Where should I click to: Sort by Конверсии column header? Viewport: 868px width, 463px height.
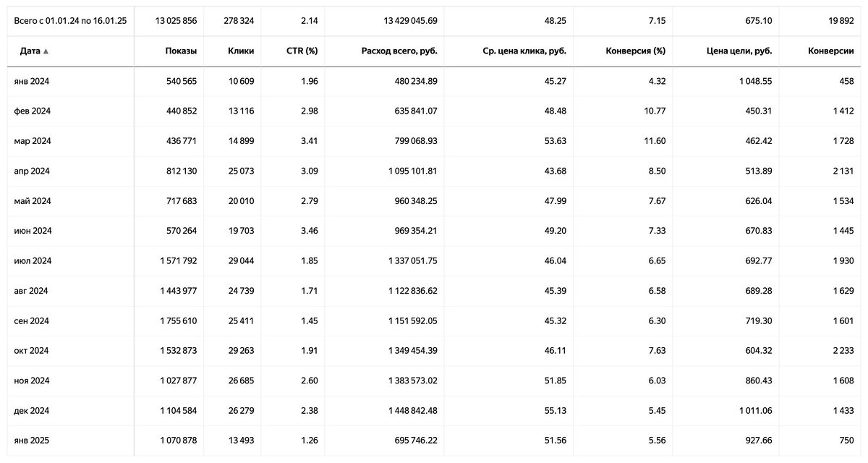point(830,51)
